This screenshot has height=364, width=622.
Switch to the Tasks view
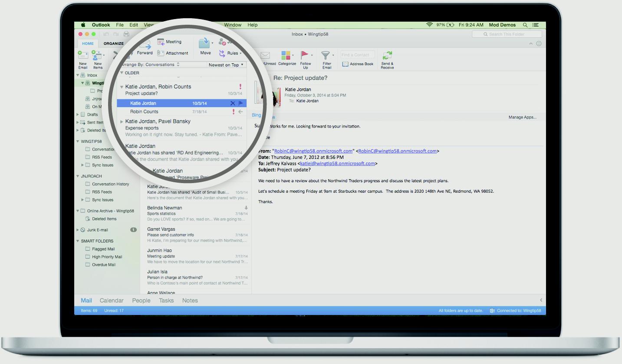pyautogui.click(x=166, y=300)
